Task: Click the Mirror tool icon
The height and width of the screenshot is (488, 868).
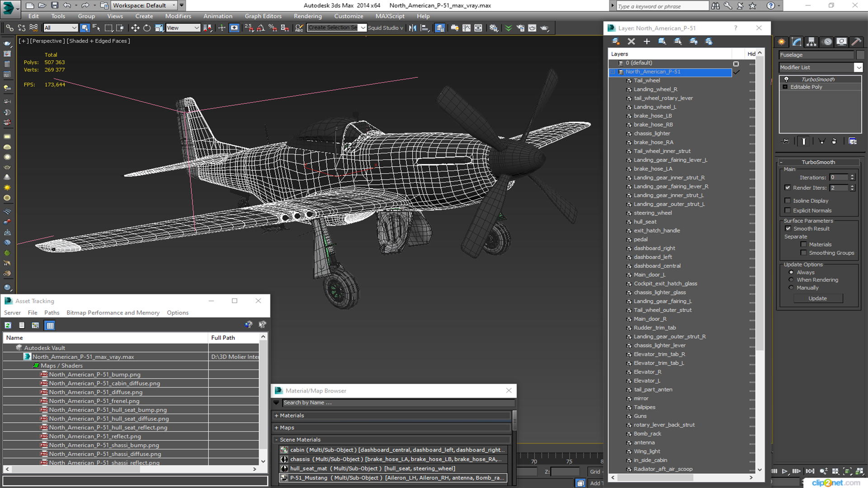Action: coord(412,28)
